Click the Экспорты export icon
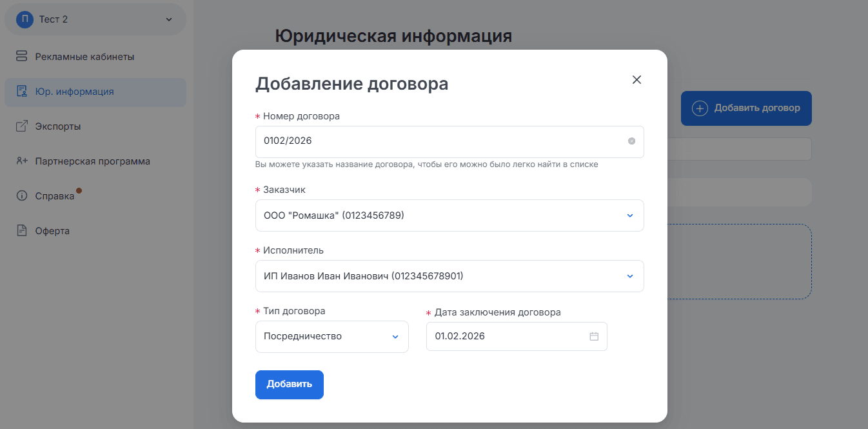The width and height of the screenshot is (868, 429). [x=22, y=126]
